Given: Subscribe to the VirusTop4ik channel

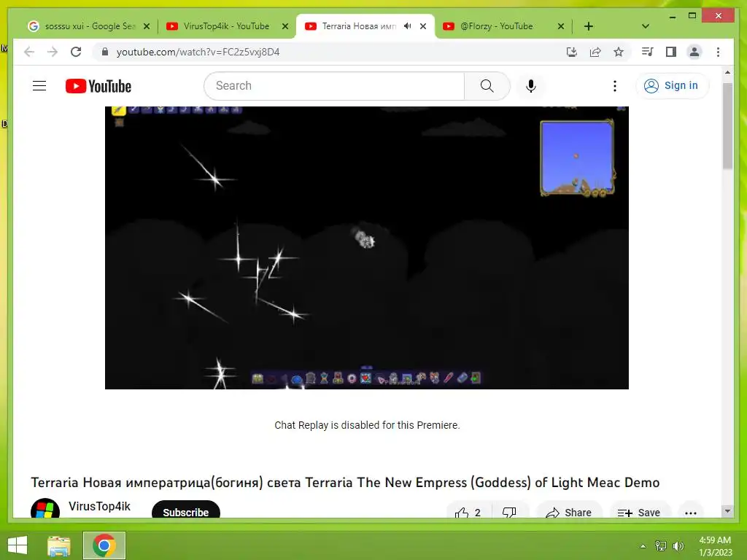Looking at the screenshot, I should point(186,510).
